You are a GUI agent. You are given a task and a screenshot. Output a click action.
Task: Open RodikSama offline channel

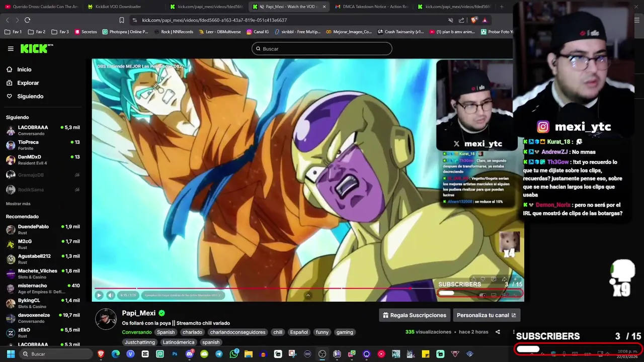pyautogui.click(x=43, y=190)
